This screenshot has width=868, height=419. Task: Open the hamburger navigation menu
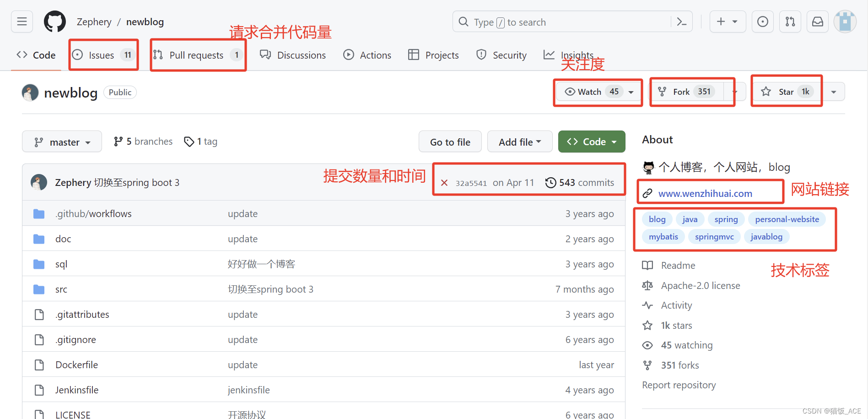point(22,22)
